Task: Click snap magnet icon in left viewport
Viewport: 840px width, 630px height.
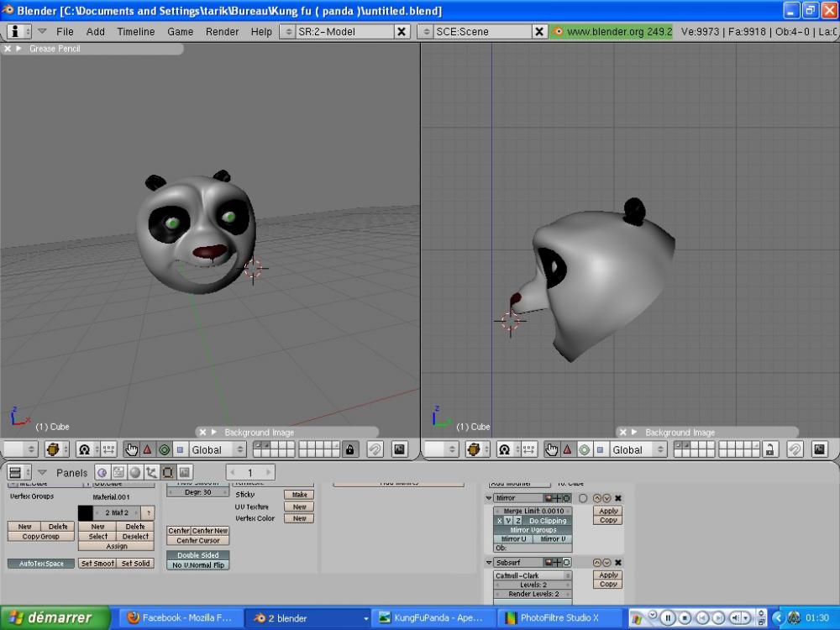Action: (x=375, y=449)
